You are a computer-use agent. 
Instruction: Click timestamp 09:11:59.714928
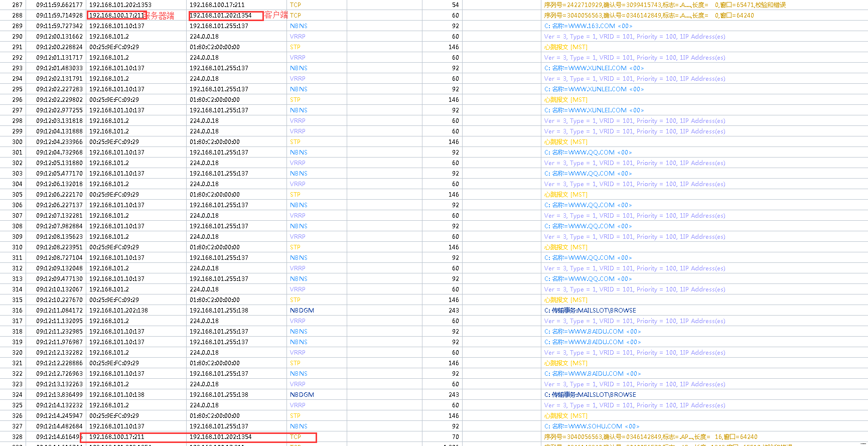click(59, 16)
